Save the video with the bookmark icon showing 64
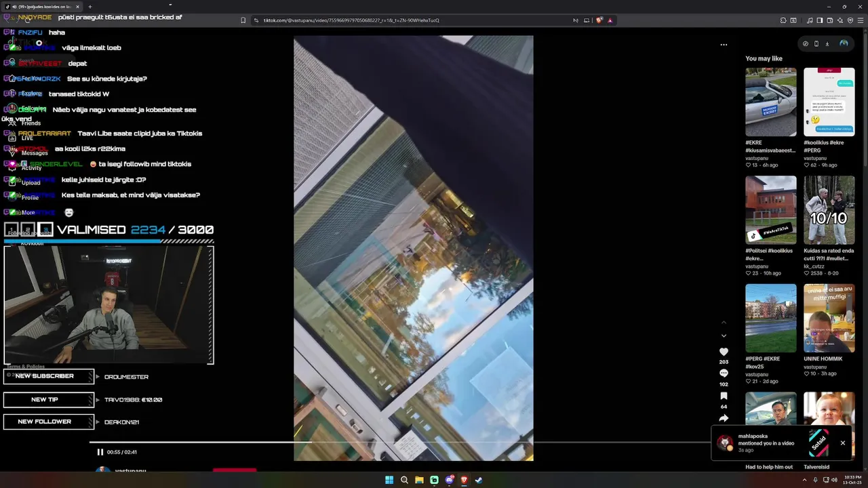 tap(724, 396)
